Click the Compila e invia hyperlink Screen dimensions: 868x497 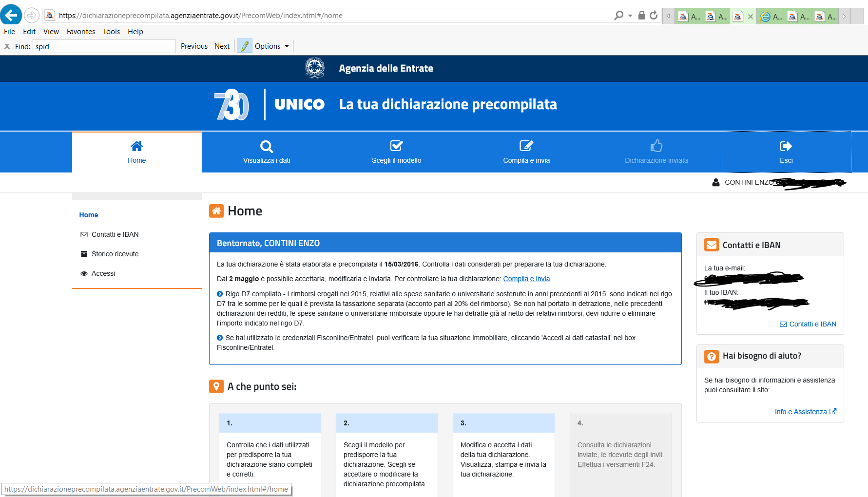coord(526,279)
